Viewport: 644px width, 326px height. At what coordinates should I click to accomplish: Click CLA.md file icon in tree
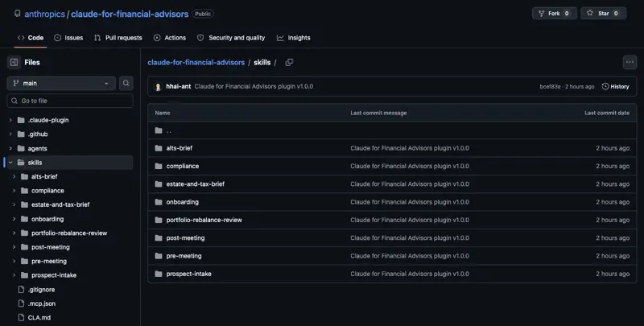tap(22, 317)
